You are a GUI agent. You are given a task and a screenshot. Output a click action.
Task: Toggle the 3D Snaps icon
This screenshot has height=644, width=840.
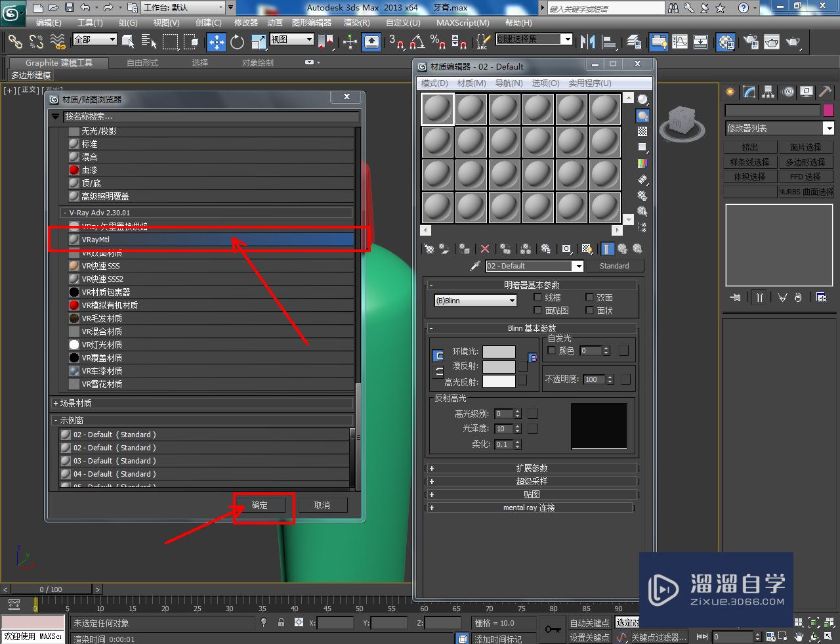[x=396, y=42]
